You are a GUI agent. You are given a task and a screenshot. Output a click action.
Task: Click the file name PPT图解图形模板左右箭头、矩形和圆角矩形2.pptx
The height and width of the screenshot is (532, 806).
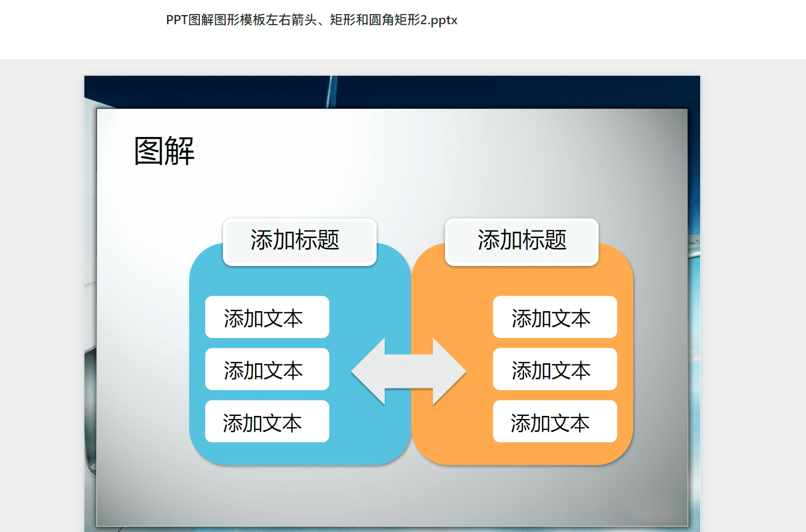point(312,20)
